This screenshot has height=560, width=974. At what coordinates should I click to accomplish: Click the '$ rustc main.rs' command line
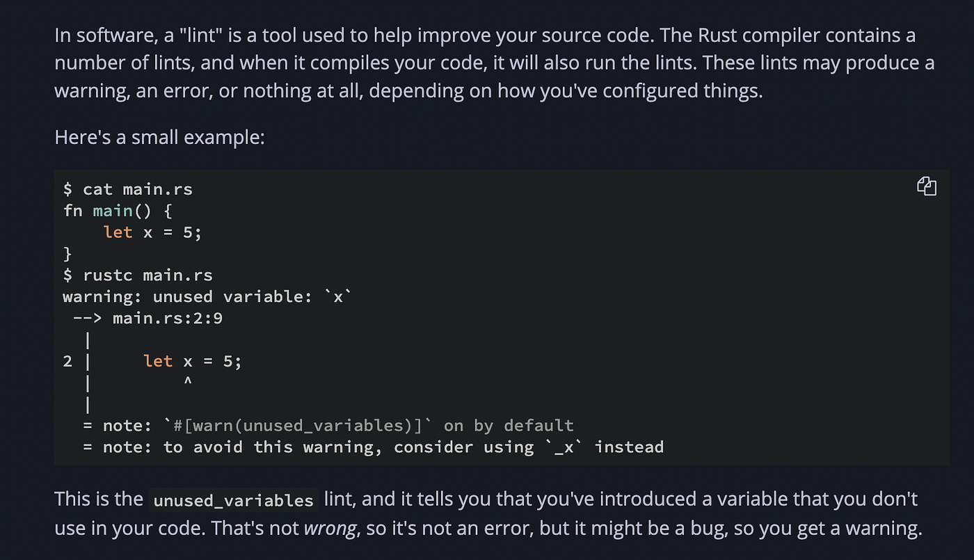(138, 275)
